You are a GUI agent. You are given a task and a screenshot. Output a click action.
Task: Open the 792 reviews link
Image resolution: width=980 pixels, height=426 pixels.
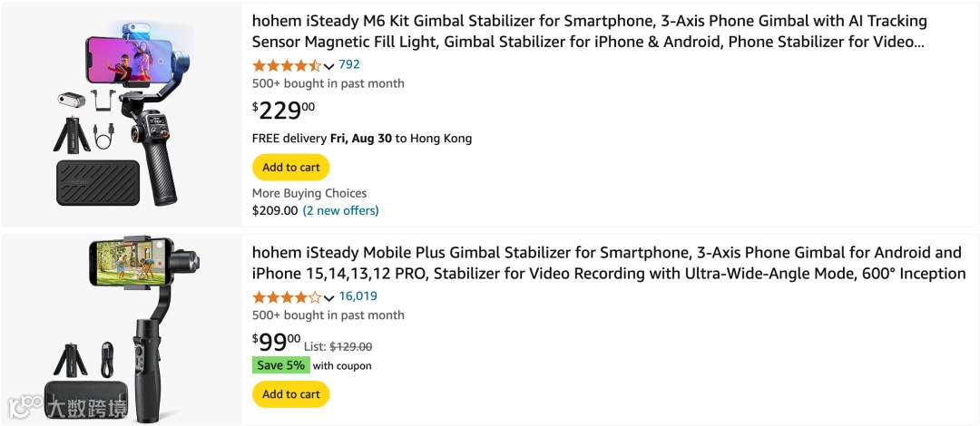point(349,64)
